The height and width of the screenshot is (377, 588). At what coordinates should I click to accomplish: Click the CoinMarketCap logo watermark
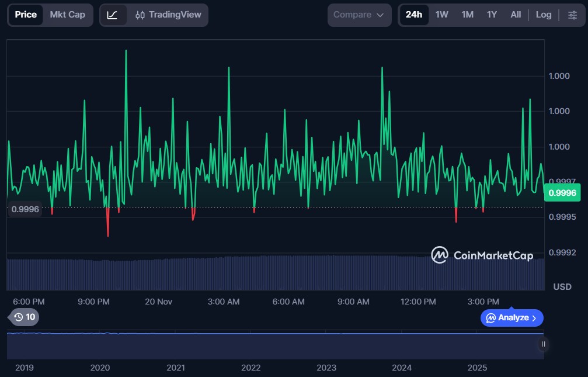click(482, 255)
